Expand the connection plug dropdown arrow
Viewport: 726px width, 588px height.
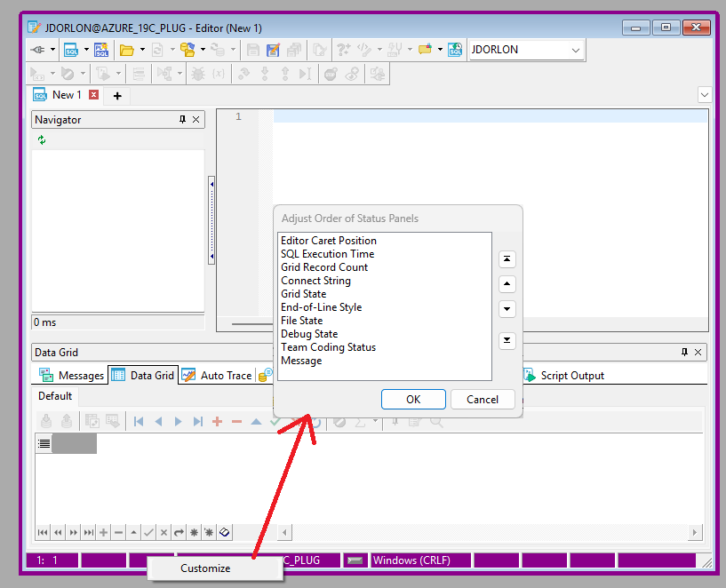[52, 49]
